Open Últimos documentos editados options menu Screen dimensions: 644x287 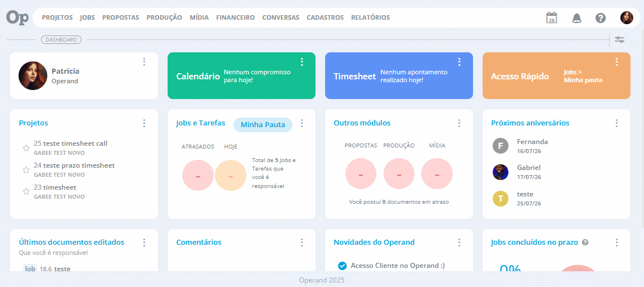coord(144,242)
